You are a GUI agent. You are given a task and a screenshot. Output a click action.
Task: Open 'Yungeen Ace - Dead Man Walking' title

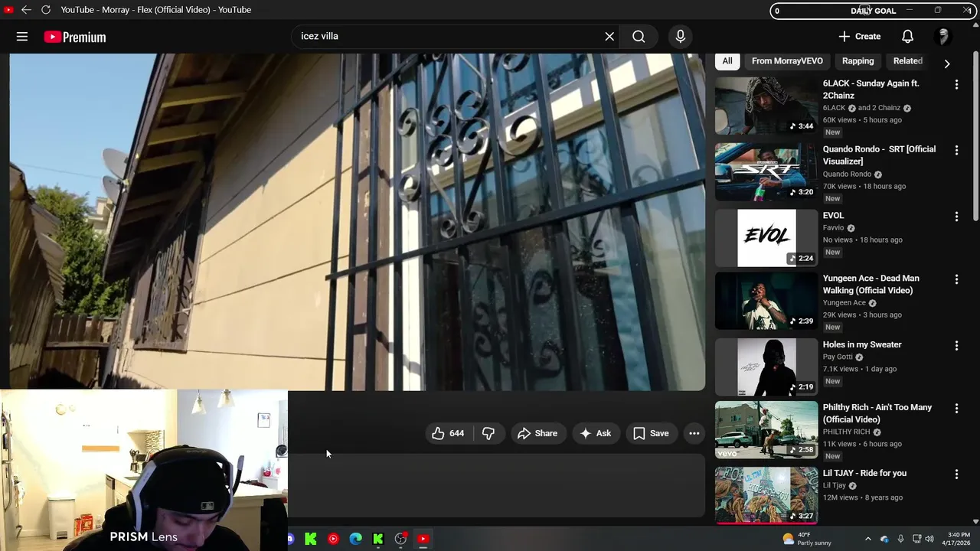click(x=871, y=284)
